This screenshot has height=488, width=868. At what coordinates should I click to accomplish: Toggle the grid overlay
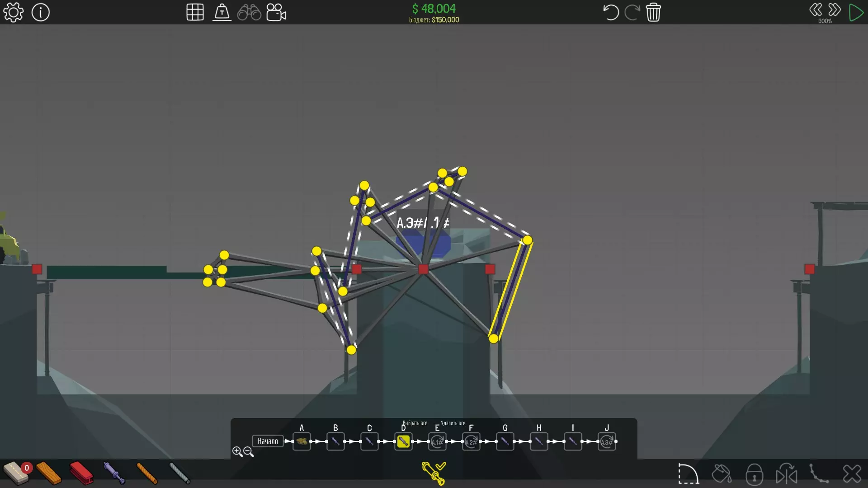coord(195,12)
